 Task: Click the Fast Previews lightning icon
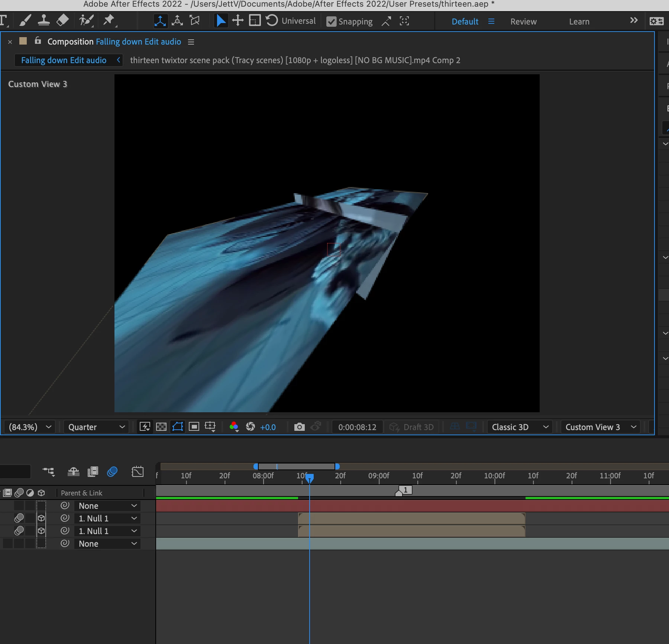(145, 427)
